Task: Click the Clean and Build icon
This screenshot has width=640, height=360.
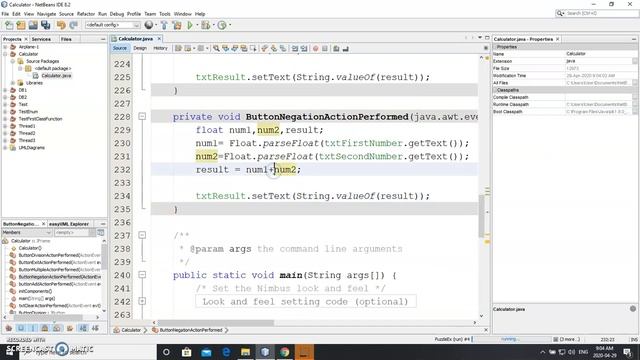Action: pyautogui.click(x=177, y=25)
